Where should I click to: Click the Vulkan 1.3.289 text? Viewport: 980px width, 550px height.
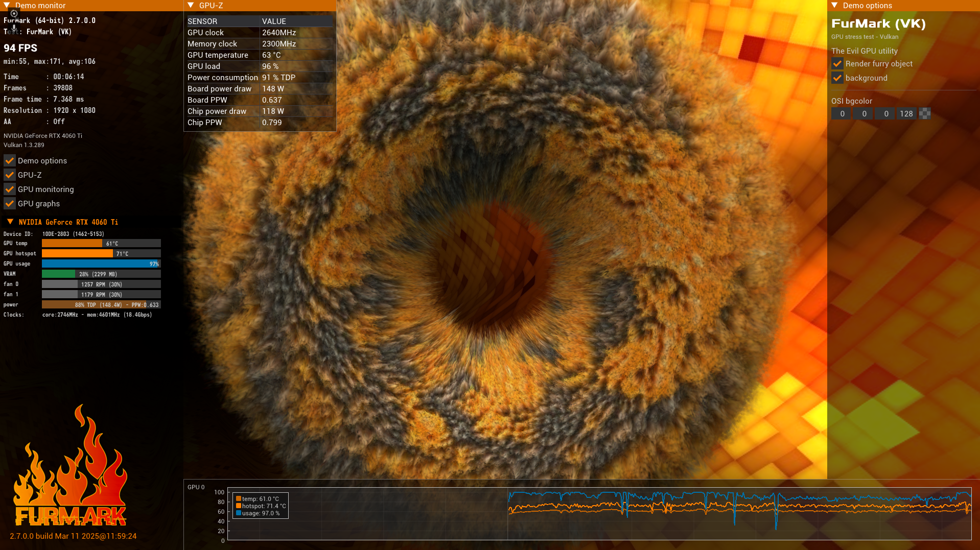click(24, 145)
